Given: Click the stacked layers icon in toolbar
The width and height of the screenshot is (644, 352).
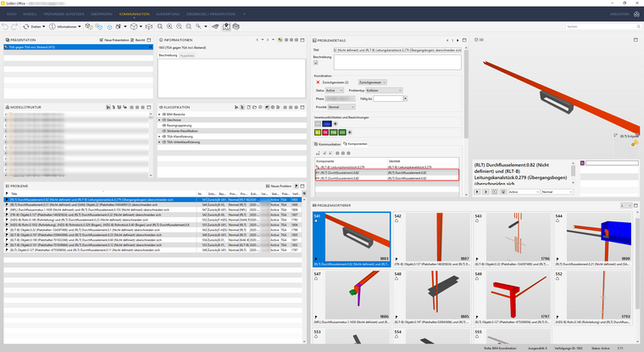Looking at the screenshot, I should pos(236,27).
